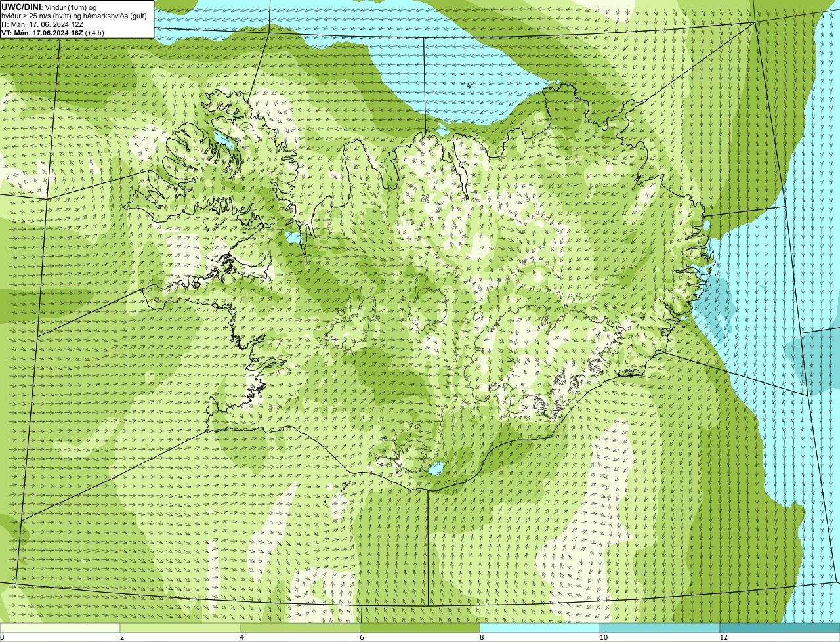
Task: Click the above-12 m/s teal legend swatch
Action: coord(780,628)
